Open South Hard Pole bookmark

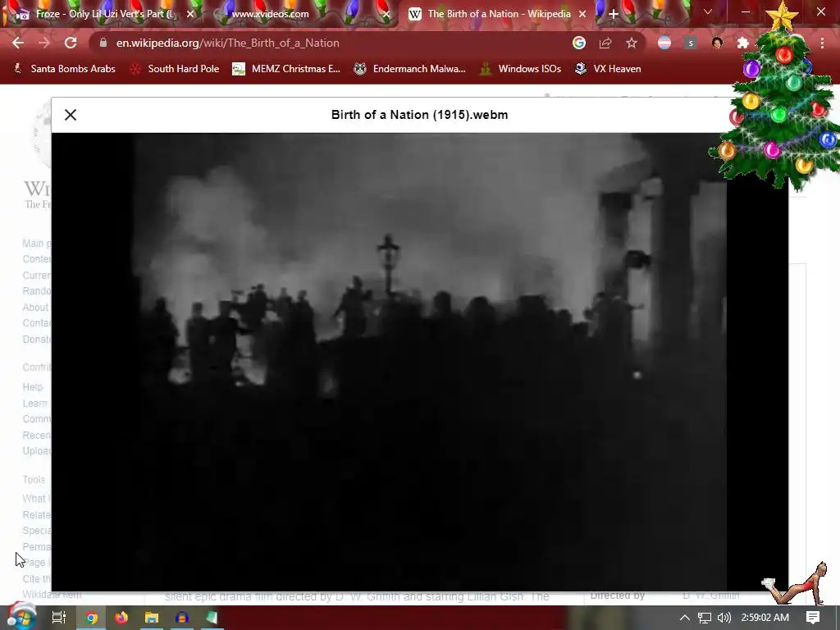click(x=175, y=69)
